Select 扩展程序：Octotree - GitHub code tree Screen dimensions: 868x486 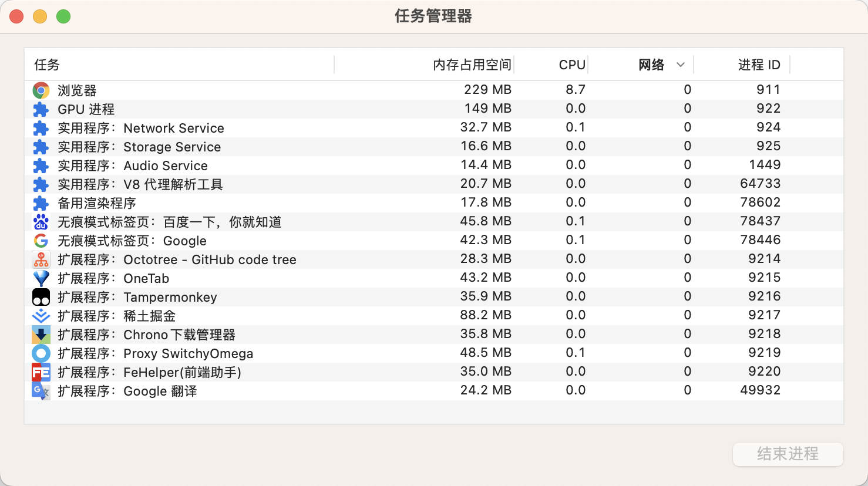[434, 259]
